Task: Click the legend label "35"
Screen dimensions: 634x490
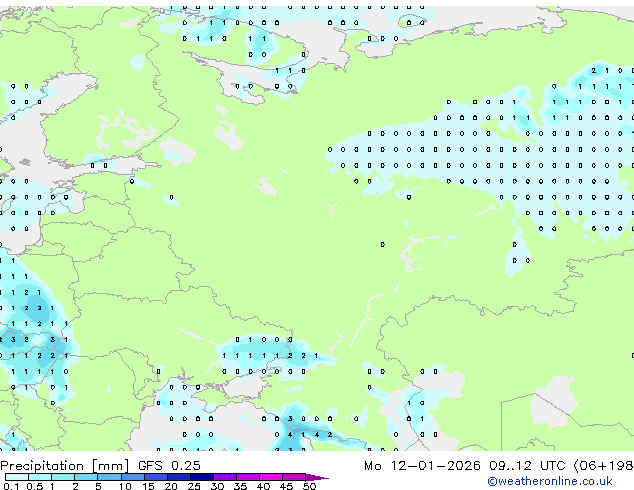Action: [240, 486]
